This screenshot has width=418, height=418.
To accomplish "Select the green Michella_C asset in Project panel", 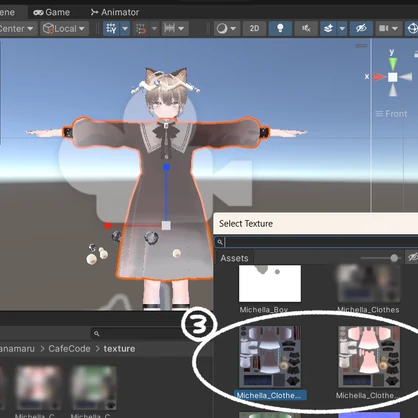I will [x=94, y=388].
